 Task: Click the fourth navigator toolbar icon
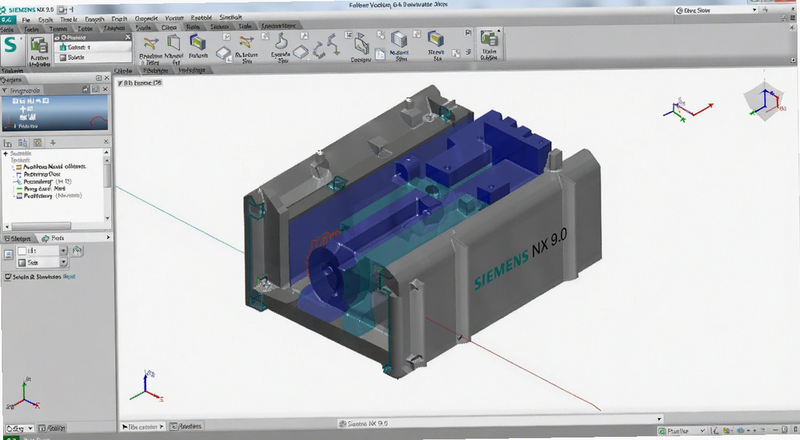[53, 142]
